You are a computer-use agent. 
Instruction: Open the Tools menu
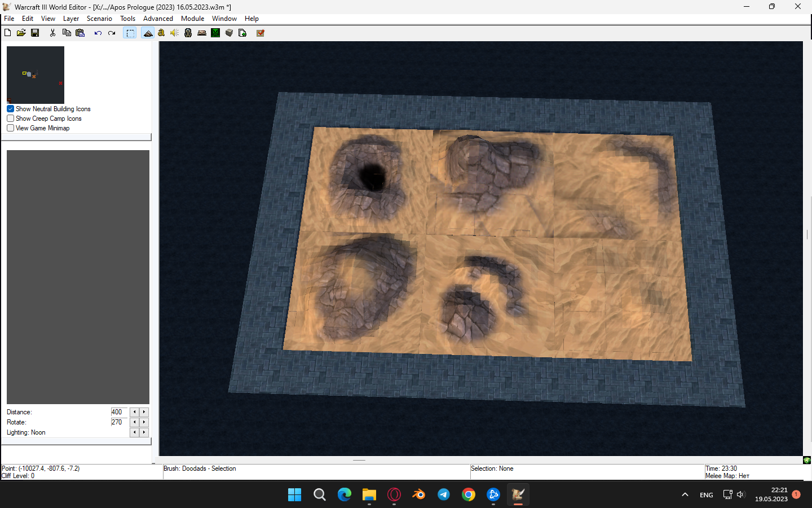click(128, 19)
